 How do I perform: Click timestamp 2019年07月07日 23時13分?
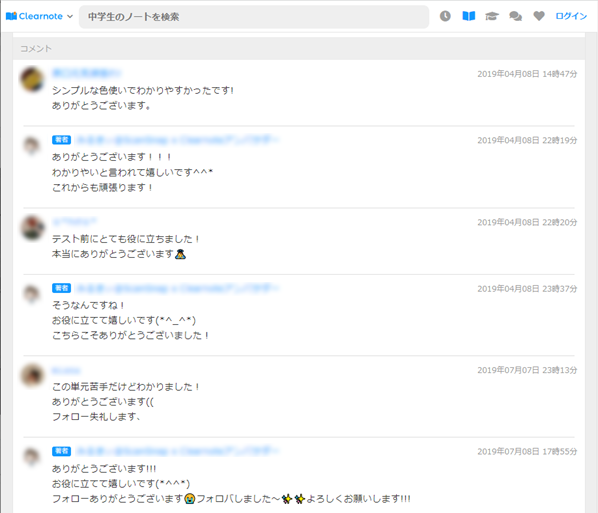coord(527,370)
